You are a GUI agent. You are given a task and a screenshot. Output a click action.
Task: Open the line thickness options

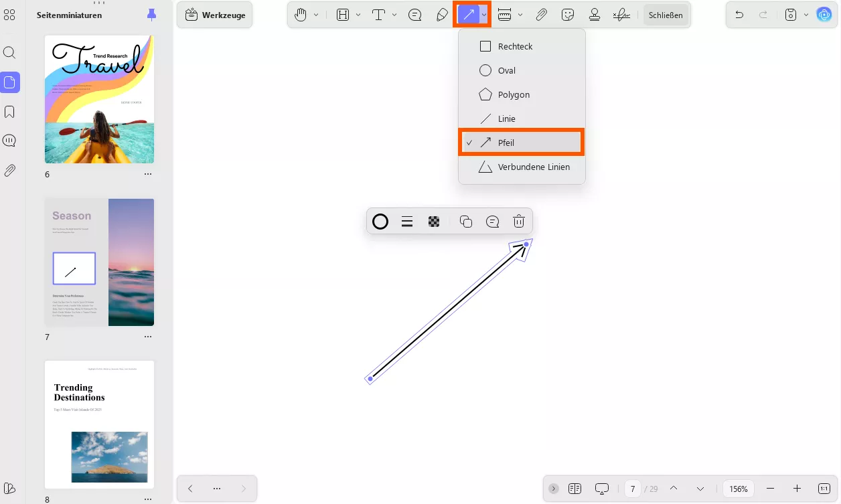point(407,222)
